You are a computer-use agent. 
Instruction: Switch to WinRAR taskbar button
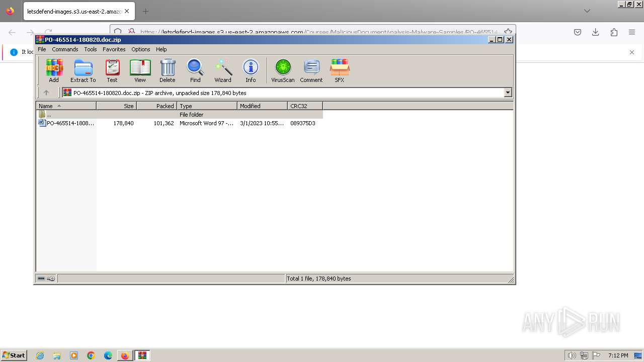coord(142,355)
